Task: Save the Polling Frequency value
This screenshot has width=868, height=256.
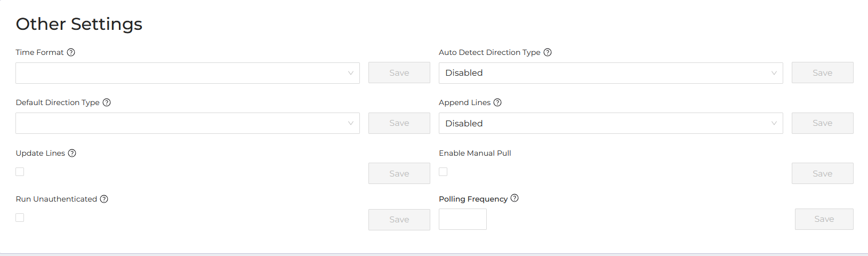Action: click(x=824, y=219)
